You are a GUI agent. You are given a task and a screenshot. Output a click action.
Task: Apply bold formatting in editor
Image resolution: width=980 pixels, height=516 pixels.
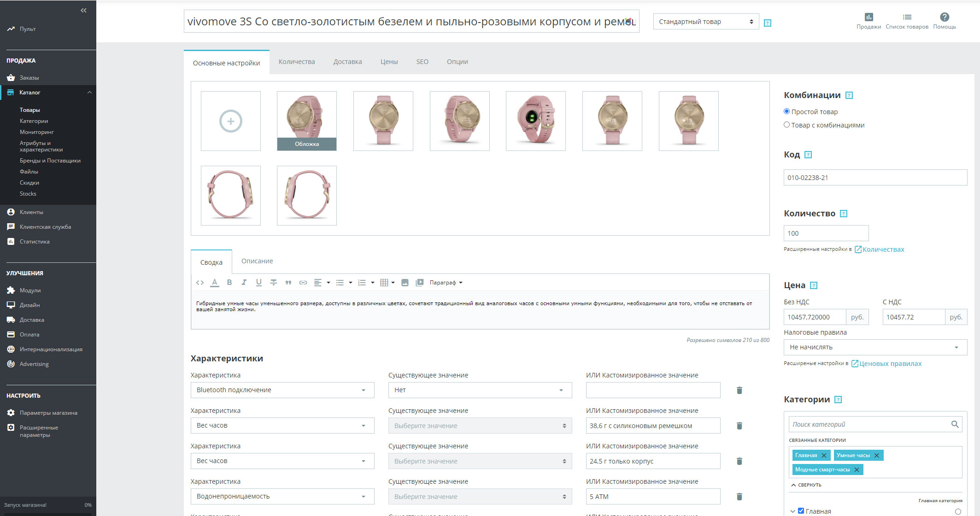pos(229,283)
